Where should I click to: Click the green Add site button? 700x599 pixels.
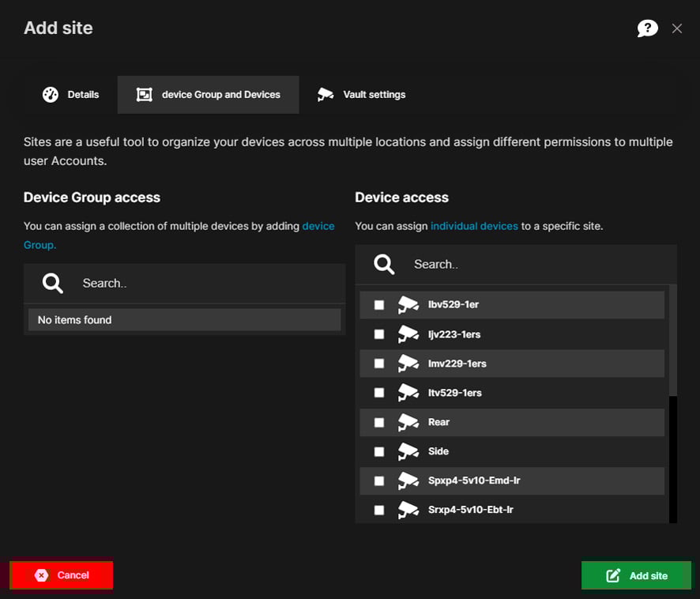(x=636, y=575)
